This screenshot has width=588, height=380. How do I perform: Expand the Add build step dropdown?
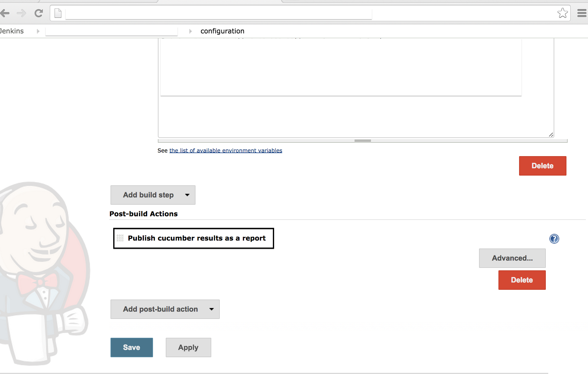pos(153,195)
